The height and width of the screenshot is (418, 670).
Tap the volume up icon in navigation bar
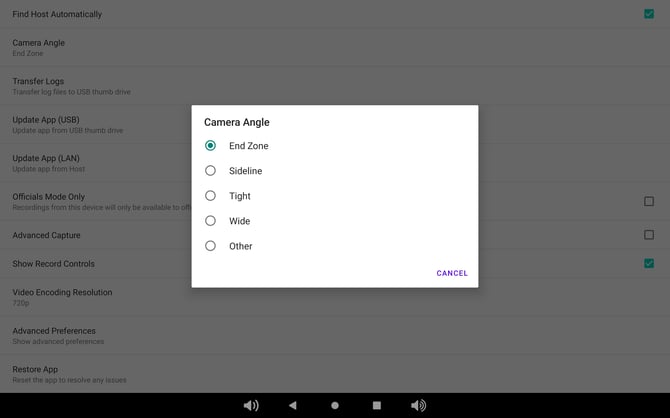point(418,405)
